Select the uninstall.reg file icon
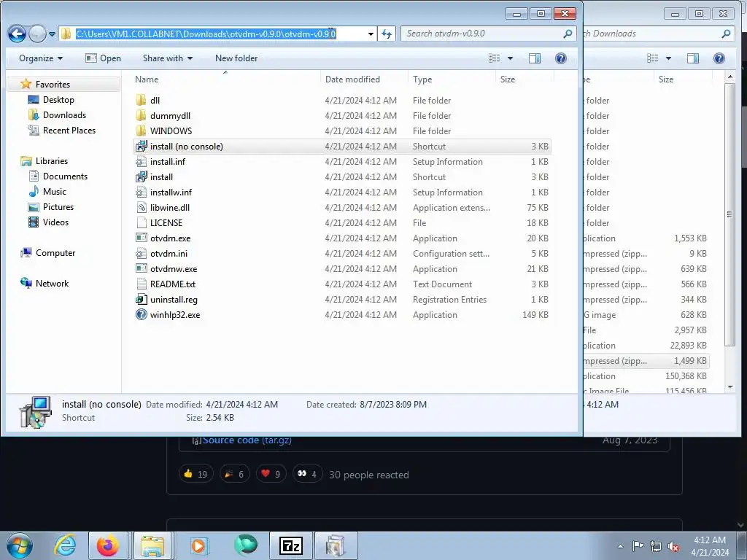Screen dimensions: 747x560 pyautogui.click(x=141, y=299)
